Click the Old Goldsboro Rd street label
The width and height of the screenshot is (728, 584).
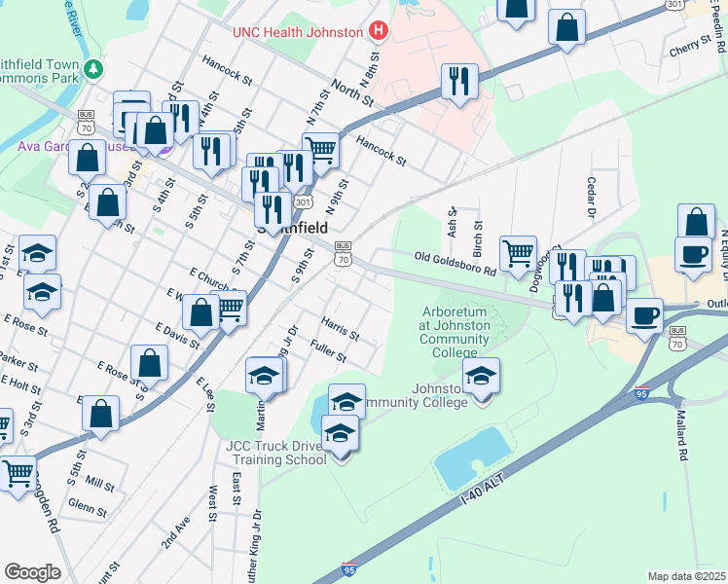point(455,263)
